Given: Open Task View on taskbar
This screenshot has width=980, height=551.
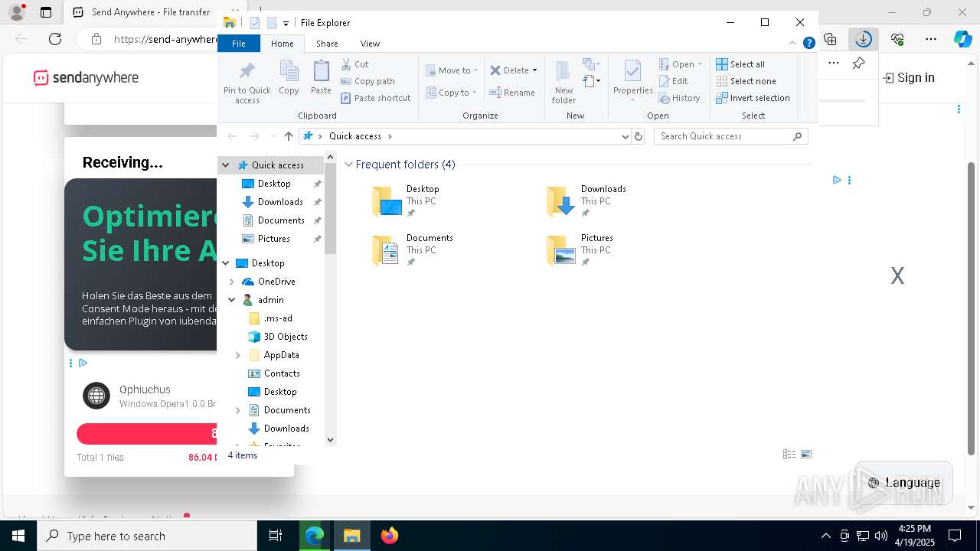Looking at the screenshot, I should pyautogui.click(x=276, y=536).
